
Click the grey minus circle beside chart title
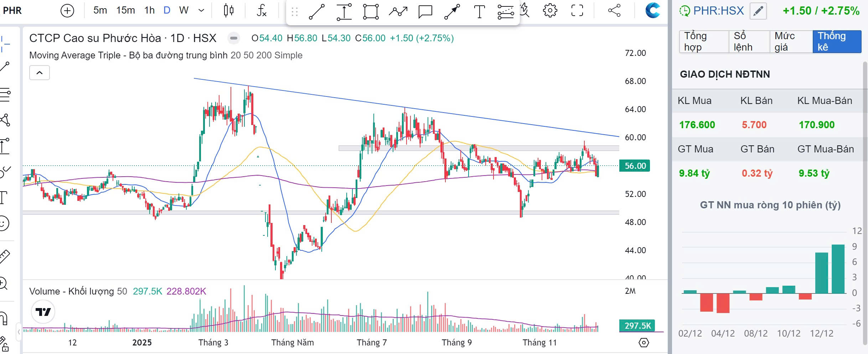(233, 38)
